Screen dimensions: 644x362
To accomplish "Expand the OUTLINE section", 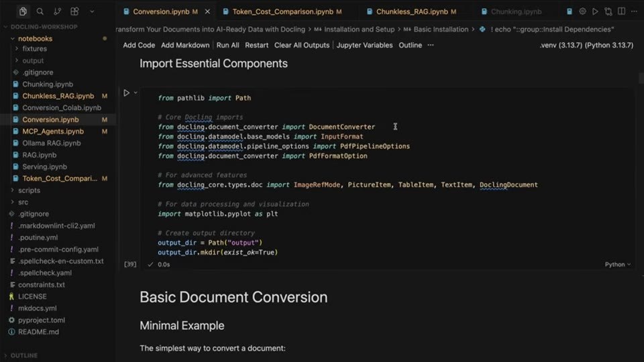I will [24, 355].
